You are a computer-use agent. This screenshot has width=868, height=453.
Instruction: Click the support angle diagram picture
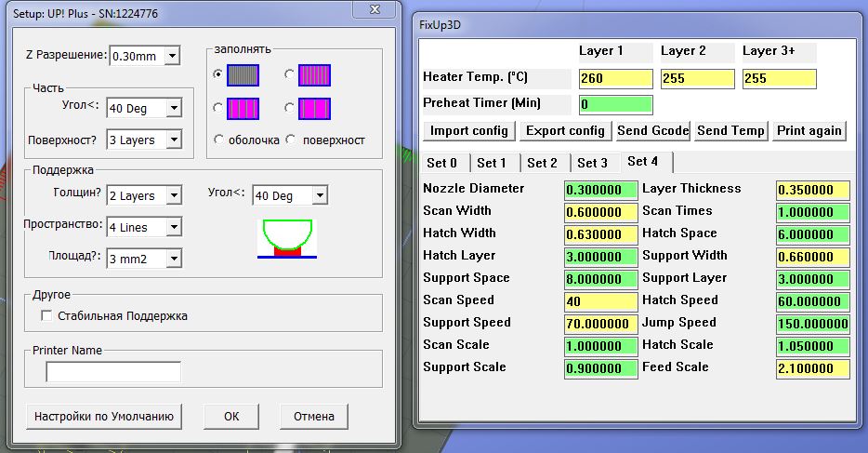(x=287, y=239)
